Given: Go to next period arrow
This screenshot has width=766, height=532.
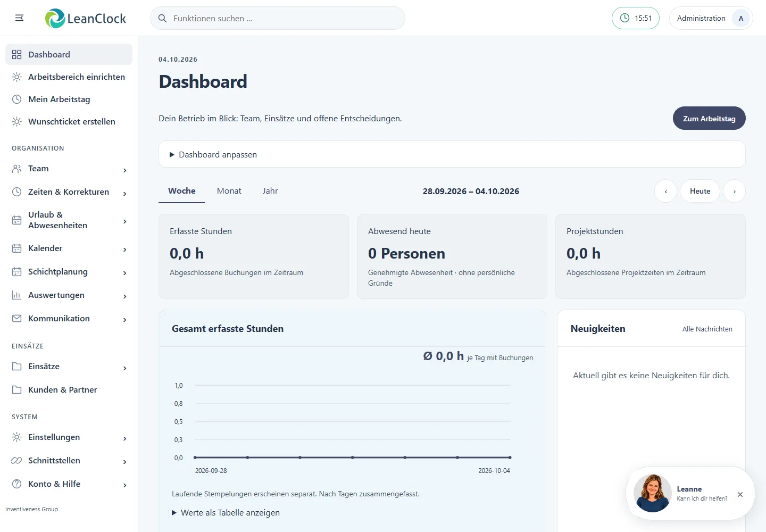Looking at the screenshot, I should coord(735,191).
